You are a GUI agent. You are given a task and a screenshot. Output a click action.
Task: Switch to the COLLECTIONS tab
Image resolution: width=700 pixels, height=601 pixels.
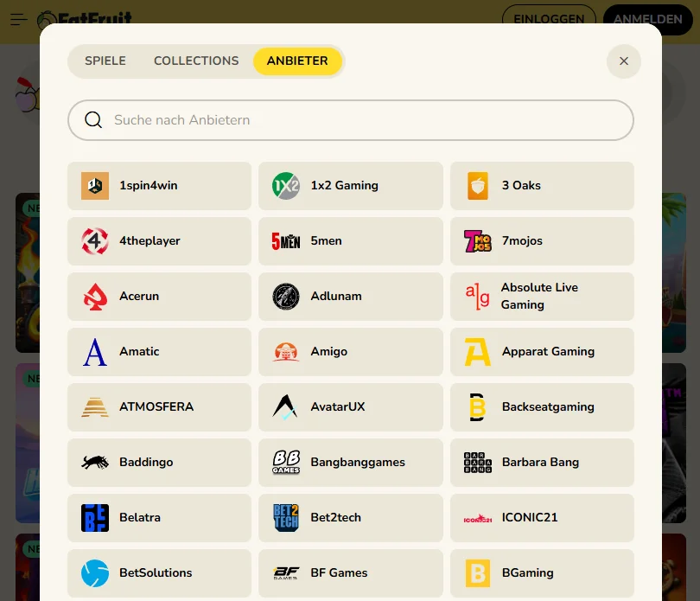(x=196, y=61)
